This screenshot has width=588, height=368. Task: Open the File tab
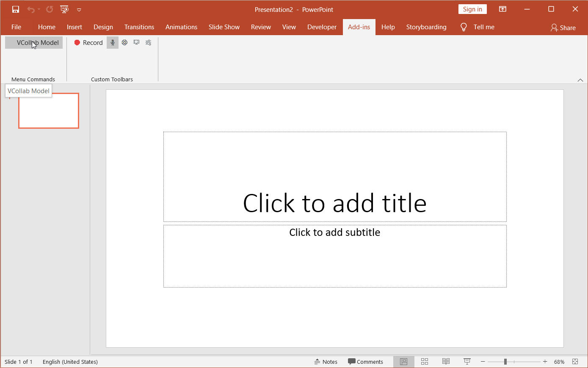coord(16,27)
